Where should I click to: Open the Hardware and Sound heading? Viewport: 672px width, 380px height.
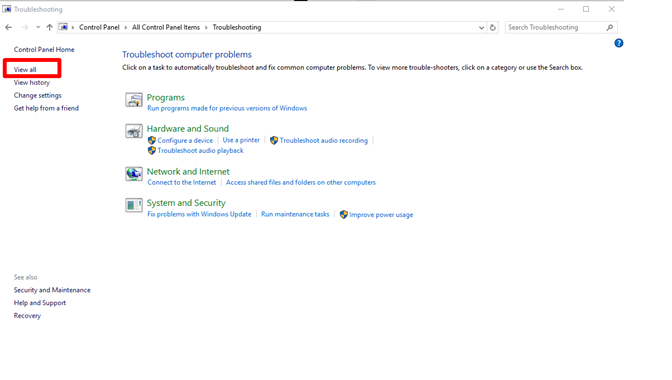[188, 129]
